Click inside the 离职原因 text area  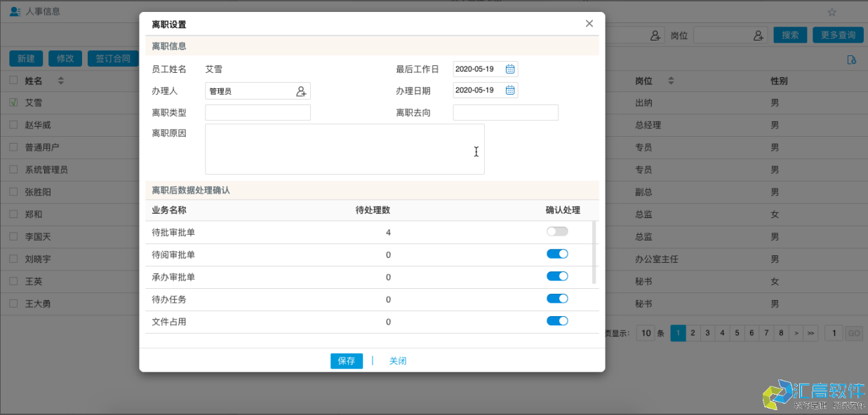(344, 148)
